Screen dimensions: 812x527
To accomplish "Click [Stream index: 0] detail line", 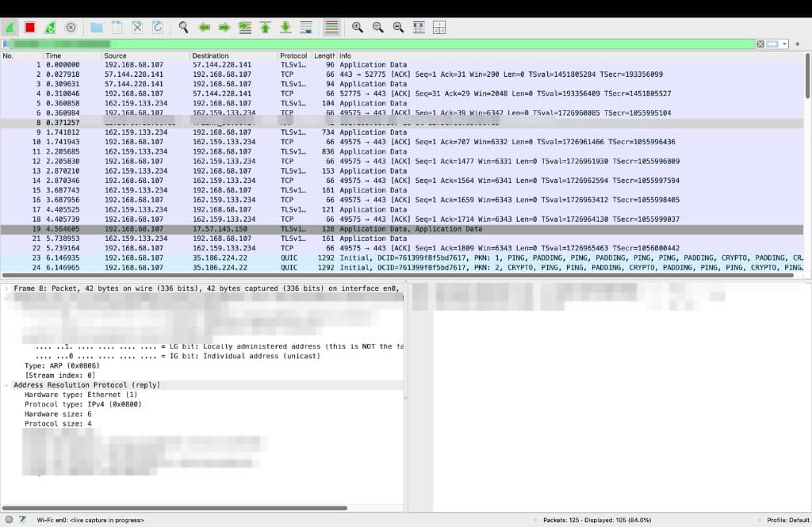I will tap(60, 376).
